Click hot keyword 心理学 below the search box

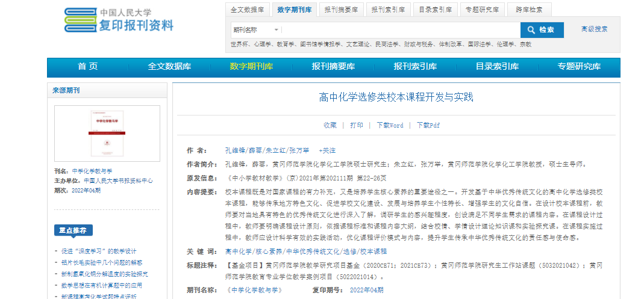[263, 44]
